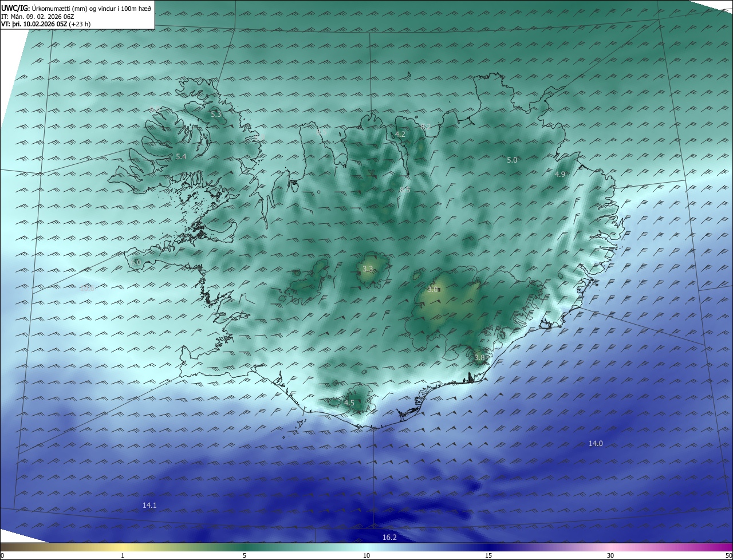Click the 8.2 value label near the north coast
Image resolution: width=733 pixels, height=560 pixels.
pos(425,127)
